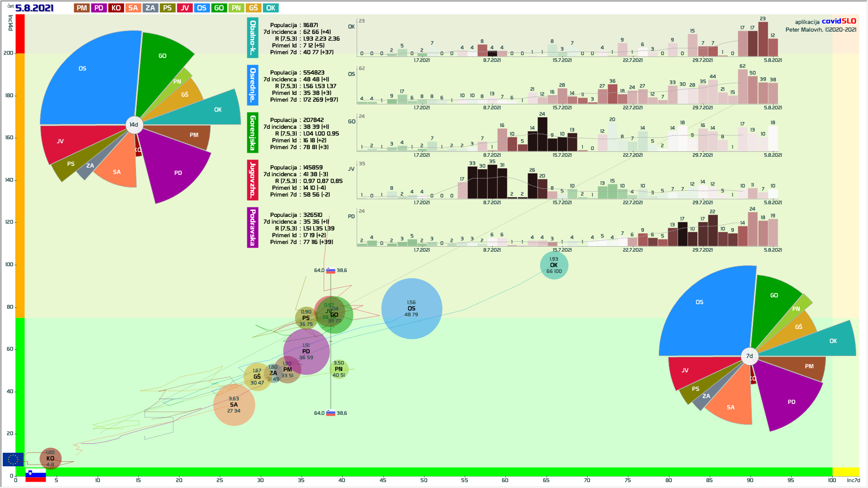Click the 7d pie chart center

[749, 356]
